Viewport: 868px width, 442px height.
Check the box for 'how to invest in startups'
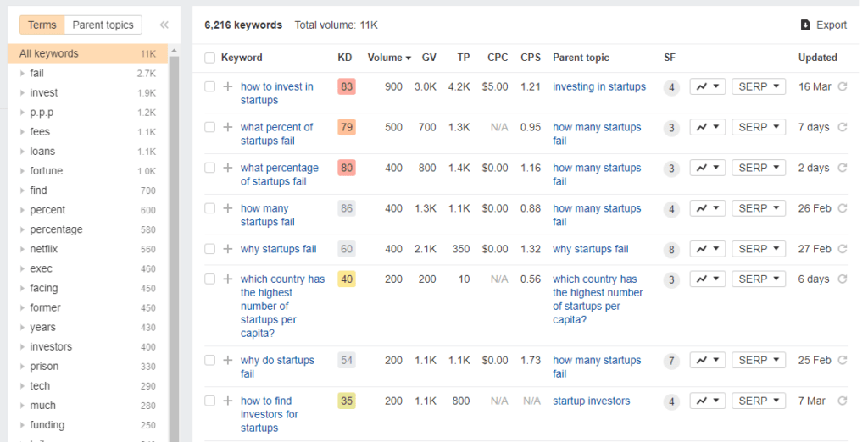(x=209, y=86)
